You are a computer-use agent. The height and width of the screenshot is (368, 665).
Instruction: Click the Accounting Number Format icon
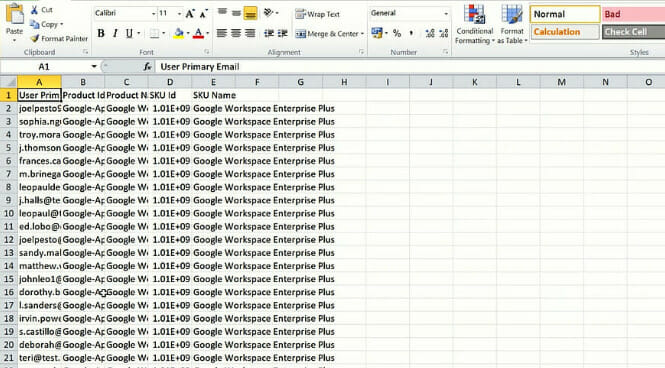376,33
